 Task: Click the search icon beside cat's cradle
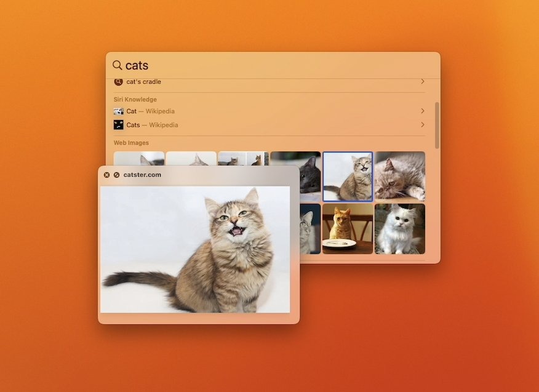coord(118,81)
